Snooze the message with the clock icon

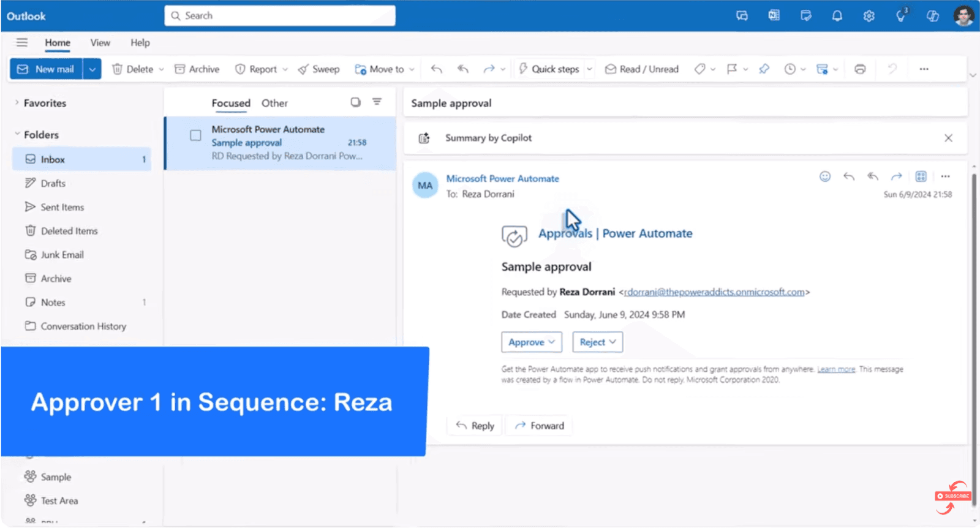point(790,69)
